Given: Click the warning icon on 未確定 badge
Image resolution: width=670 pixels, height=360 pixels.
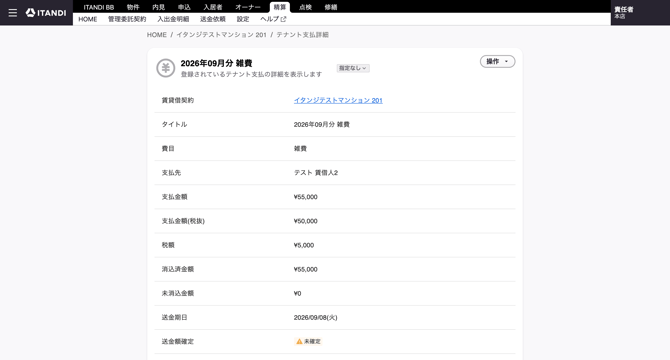Looking at the screenshot, I should click(299, 341).
